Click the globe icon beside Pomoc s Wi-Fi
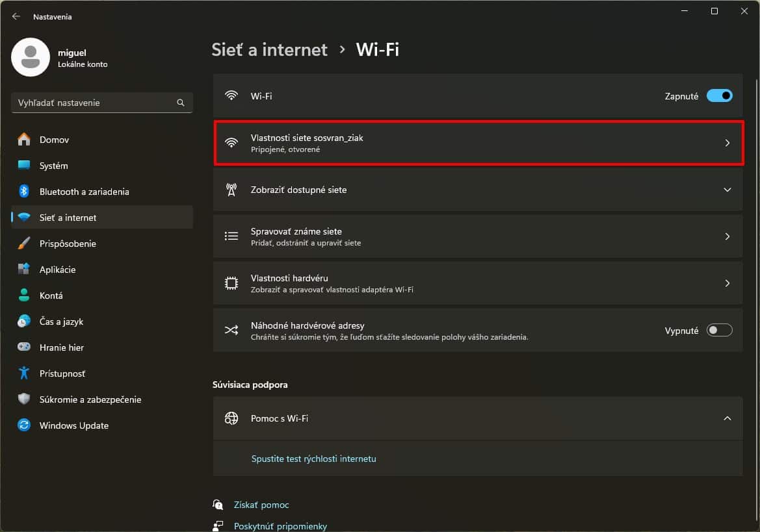Image resolution: width=760 pixels, height=532 pixels. click(x=231, y=418)
